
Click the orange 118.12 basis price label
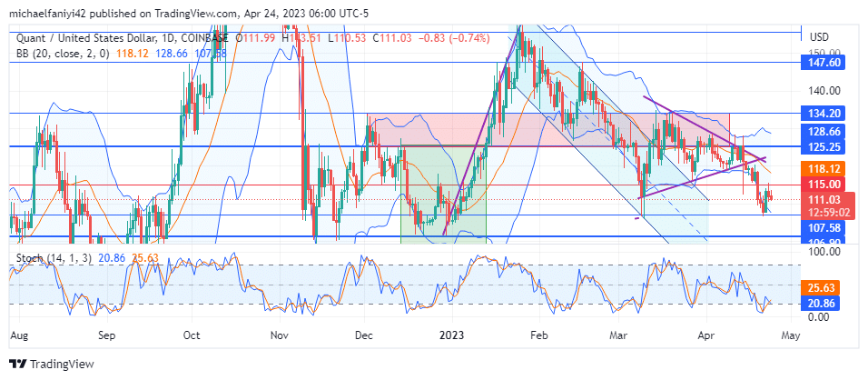(823, 168)
